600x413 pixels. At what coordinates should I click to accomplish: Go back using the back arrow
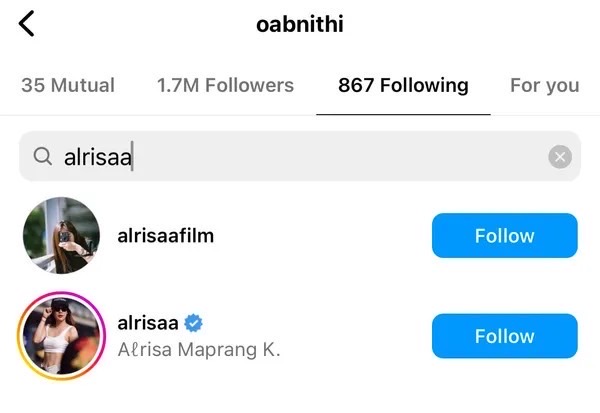pos(26,24)
